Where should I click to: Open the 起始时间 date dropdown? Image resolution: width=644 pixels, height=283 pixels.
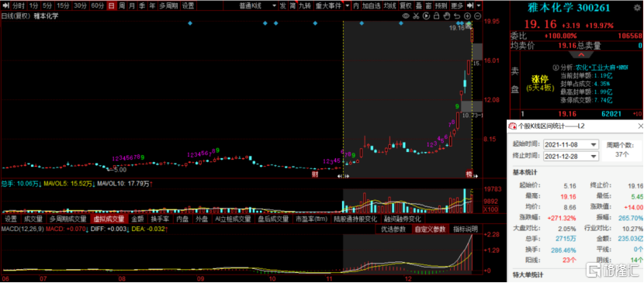tap(594, 145)
